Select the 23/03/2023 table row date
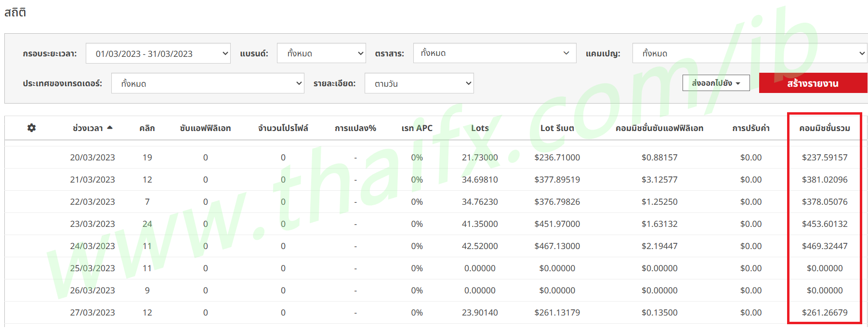The image size is (868, 329). (92, 224)
